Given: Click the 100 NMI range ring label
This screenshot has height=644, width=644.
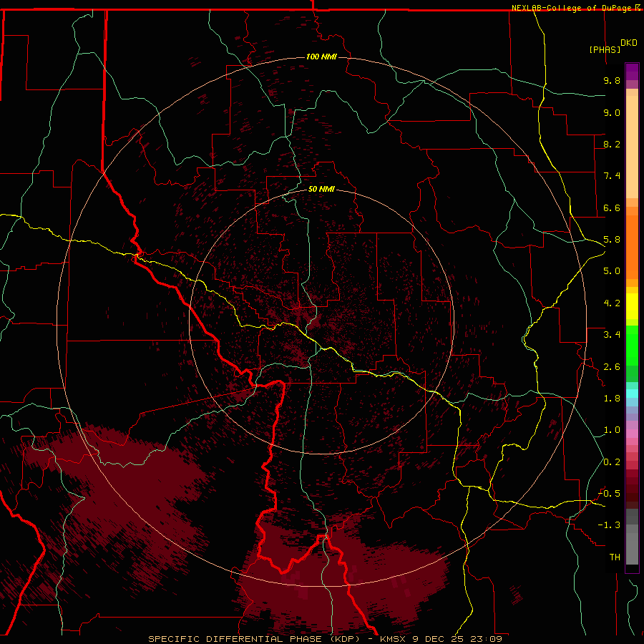Looking at the screenshot, I should pos(321,57).
